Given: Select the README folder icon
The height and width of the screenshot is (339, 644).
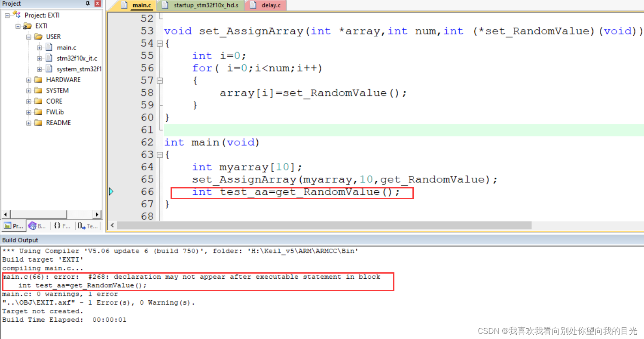Looking at the screenshot, I should coord(38,123).
